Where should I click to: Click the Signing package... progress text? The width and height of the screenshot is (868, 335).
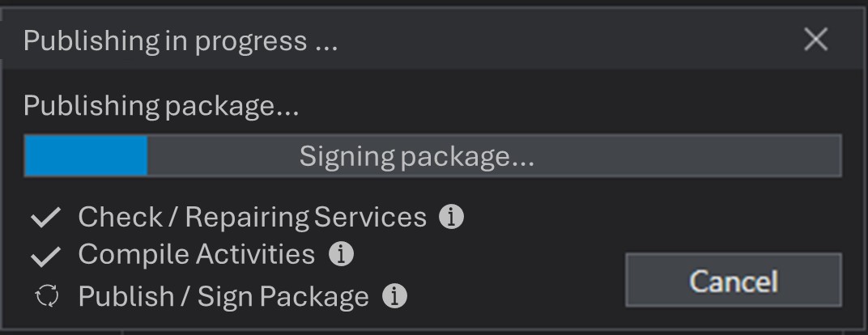pyautogui.click(x=416, y=155)
